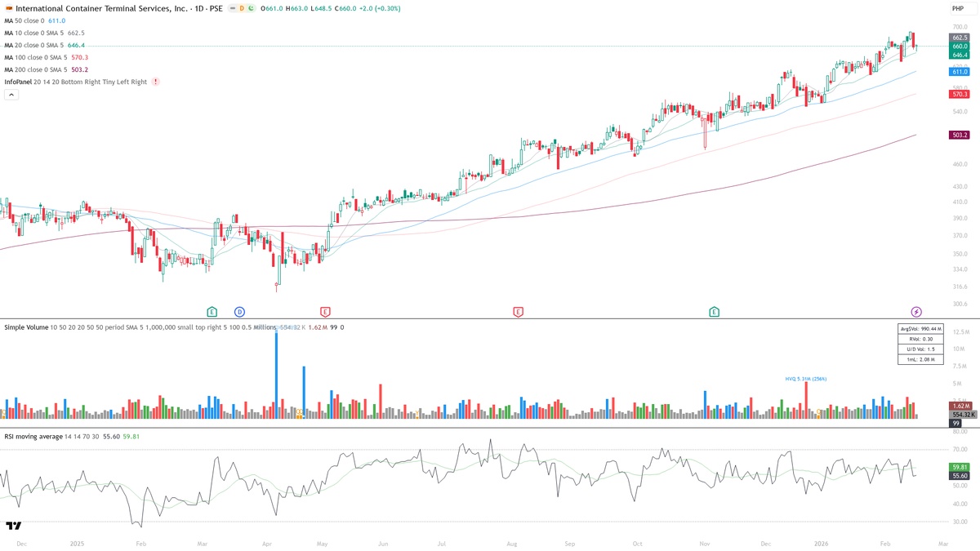Click the U/D Vol 1.5 info table cell
Screen dimensions: 980x551
[x=920, y=349]
